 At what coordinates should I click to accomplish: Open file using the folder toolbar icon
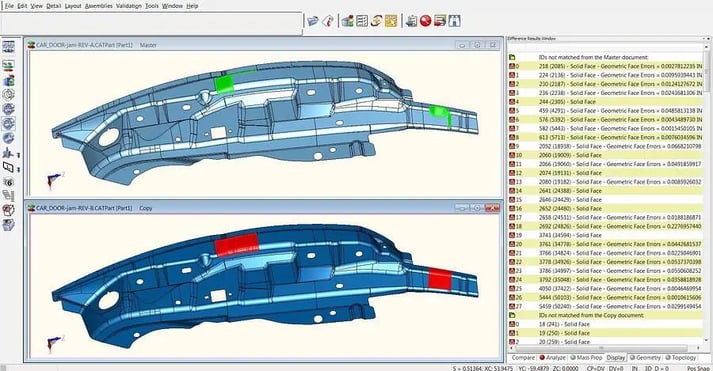[x=313, y=21]
